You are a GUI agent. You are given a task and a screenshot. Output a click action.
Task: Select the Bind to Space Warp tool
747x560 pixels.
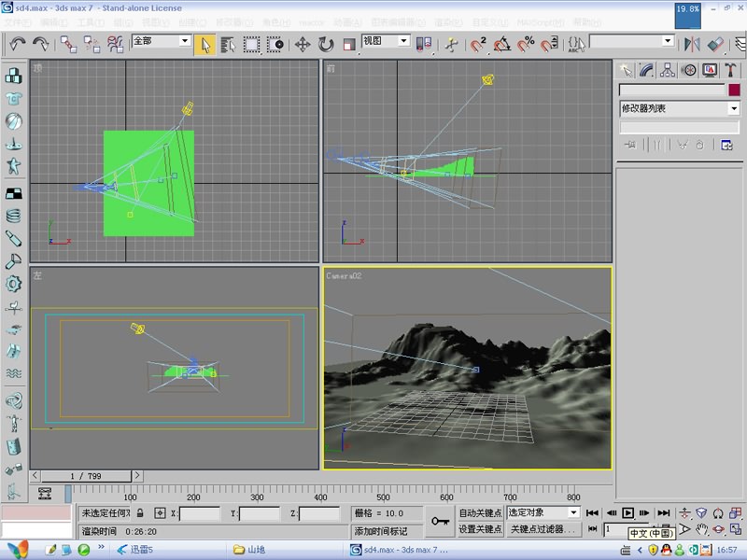115,44
